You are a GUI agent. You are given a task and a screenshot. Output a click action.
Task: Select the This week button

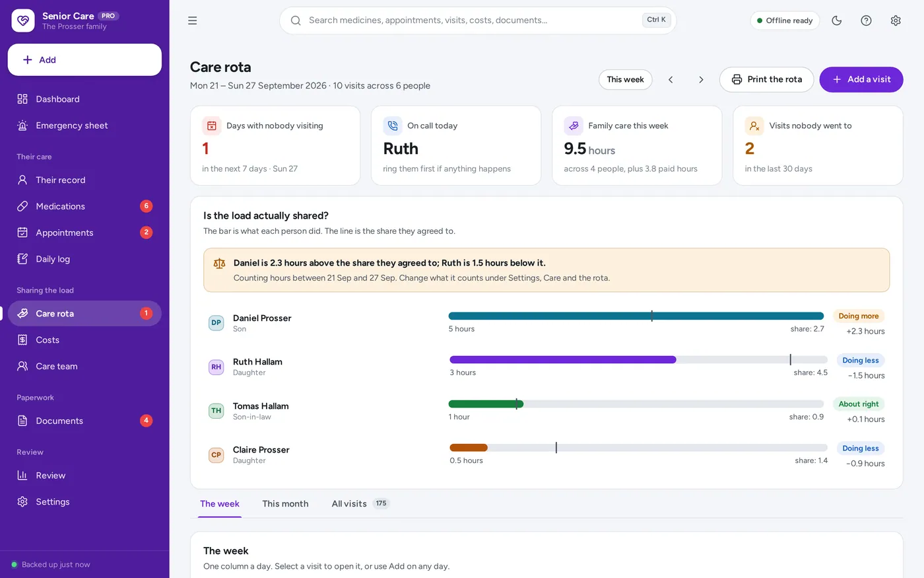tap(626, 79)
